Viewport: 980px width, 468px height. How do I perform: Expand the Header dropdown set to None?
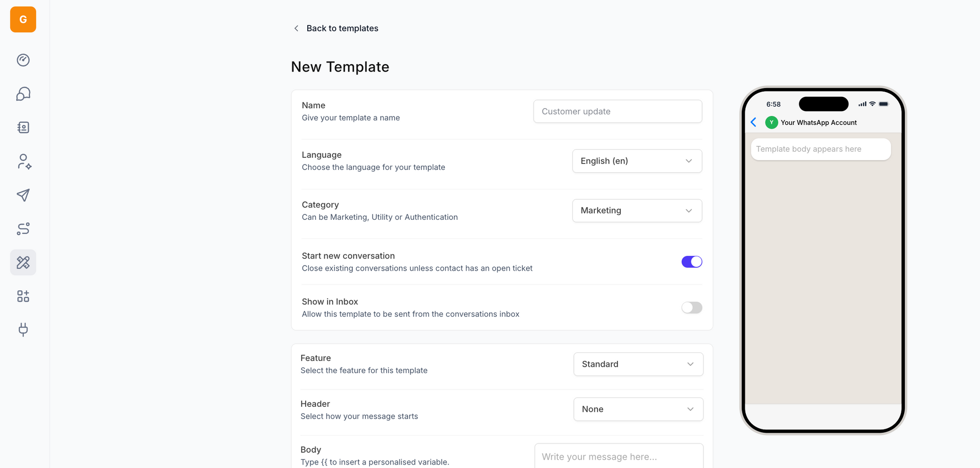click(x=638, y=409)
